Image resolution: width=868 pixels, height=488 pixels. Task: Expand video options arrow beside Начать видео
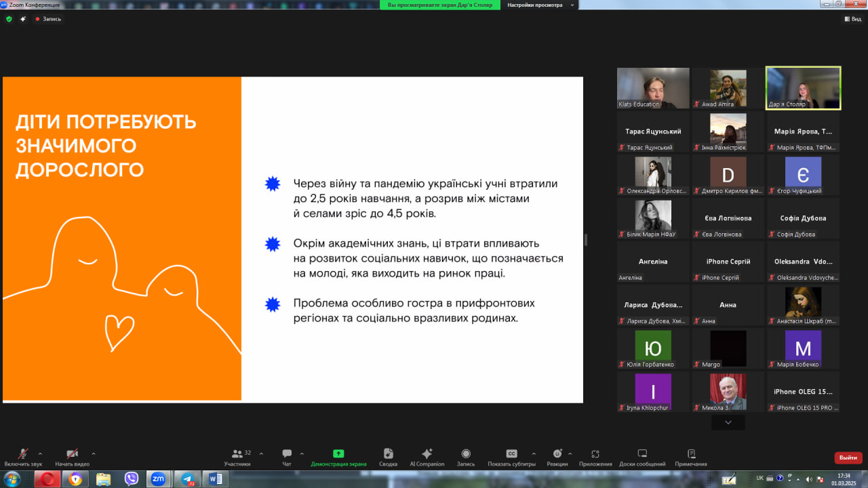(x=94, y=453)
